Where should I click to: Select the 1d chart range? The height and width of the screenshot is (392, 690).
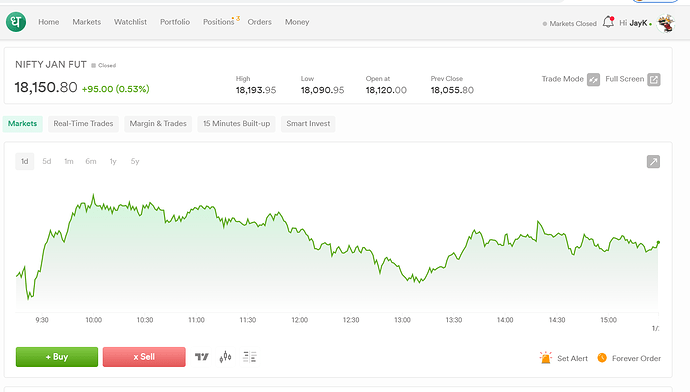[x=25, y=161]
